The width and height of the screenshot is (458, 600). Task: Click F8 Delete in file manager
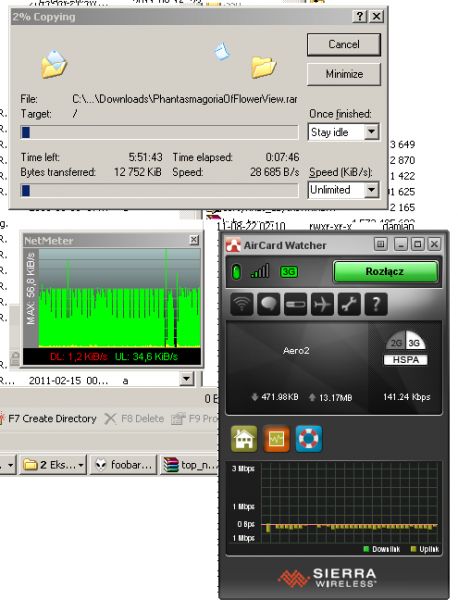(135, 419)
